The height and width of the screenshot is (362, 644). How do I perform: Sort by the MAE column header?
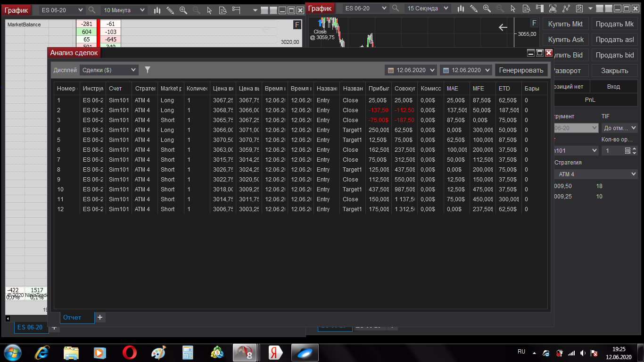coord(456,89)
